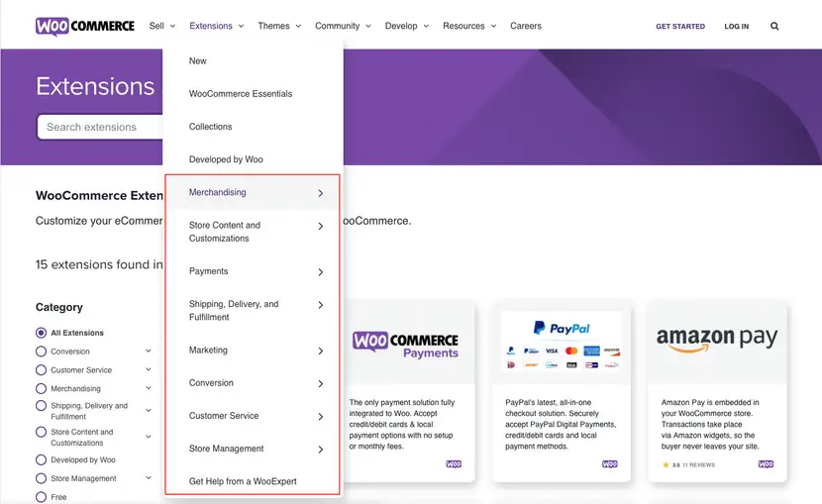Click arrow next to Store Content and Customizations menu

click(x=320, y=227)
